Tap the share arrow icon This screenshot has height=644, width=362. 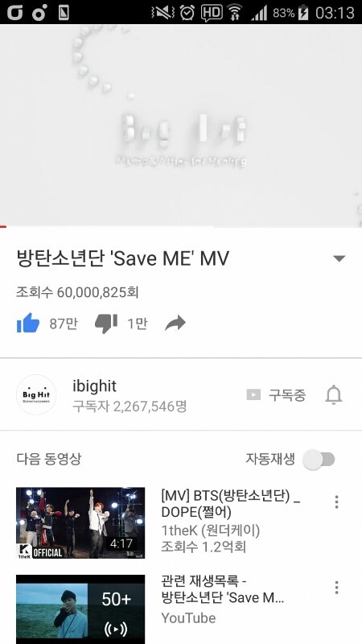[175, 324]
